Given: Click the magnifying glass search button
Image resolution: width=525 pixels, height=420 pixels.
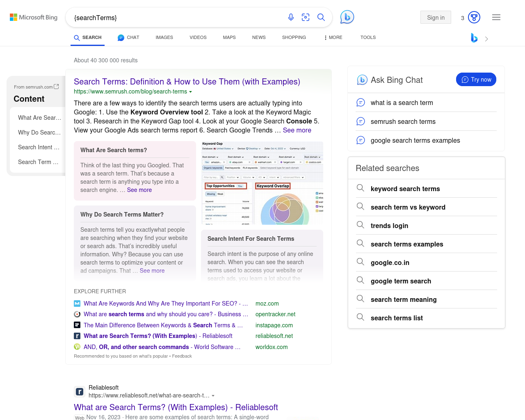Looking at the screenshot, I should tap(321, 17).
